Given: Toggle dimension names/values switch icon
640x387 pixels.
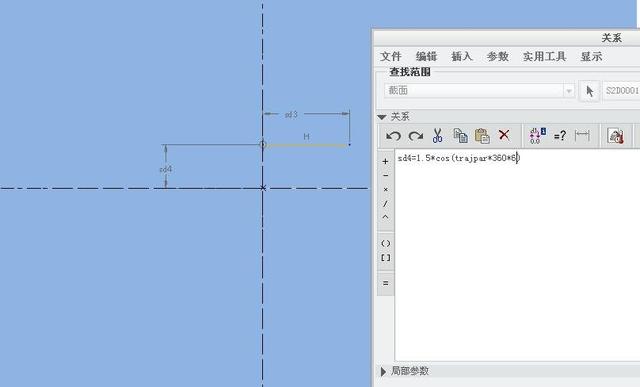Looking at the screenshot, I should [x=537, y=136].
